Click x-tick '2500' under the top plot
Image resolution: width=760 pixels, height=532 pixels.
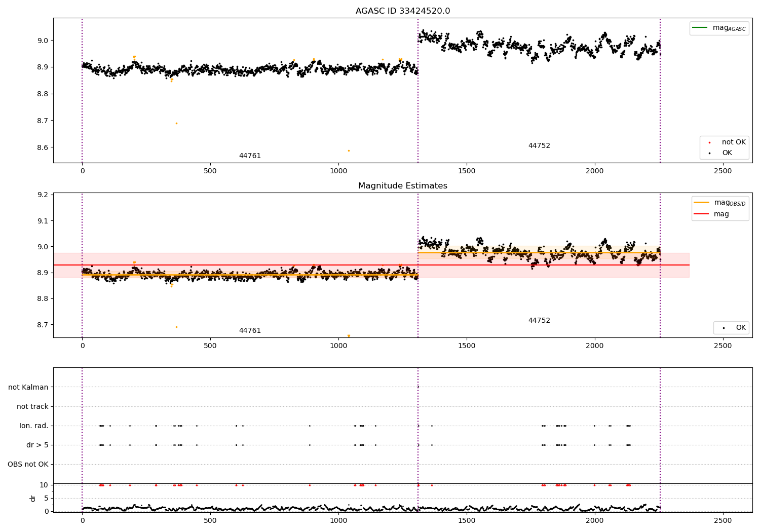(x=723, y=171)
